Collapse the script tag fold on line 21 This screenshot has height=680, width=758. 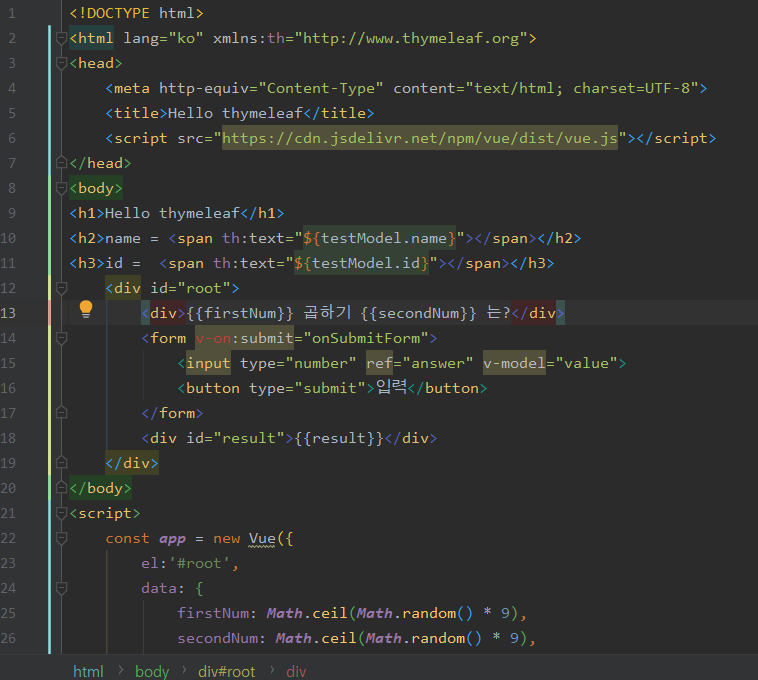(61, 513)
